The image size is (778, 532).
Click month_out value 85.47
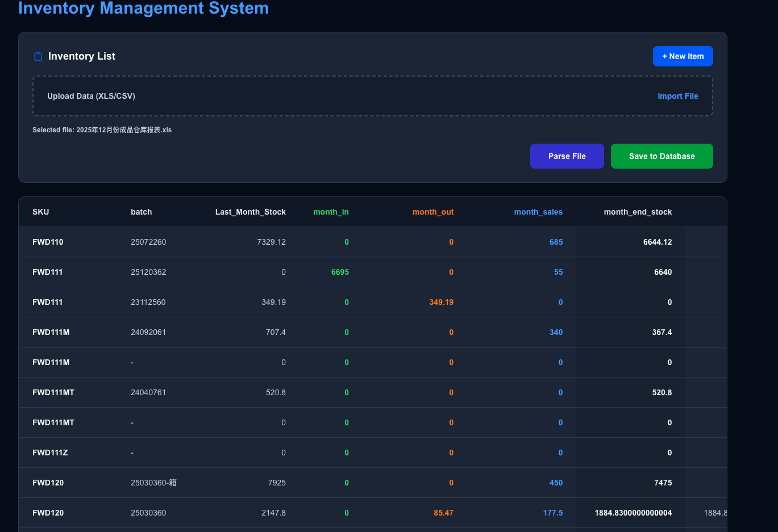[x=443, y=513]
